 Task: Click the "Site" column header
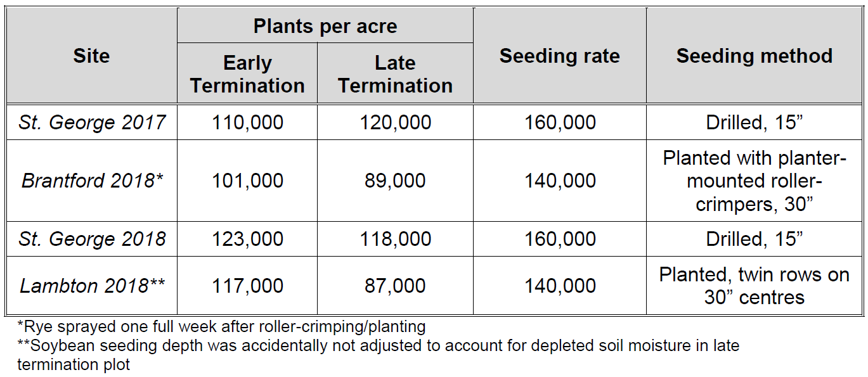tap(91, 56)
